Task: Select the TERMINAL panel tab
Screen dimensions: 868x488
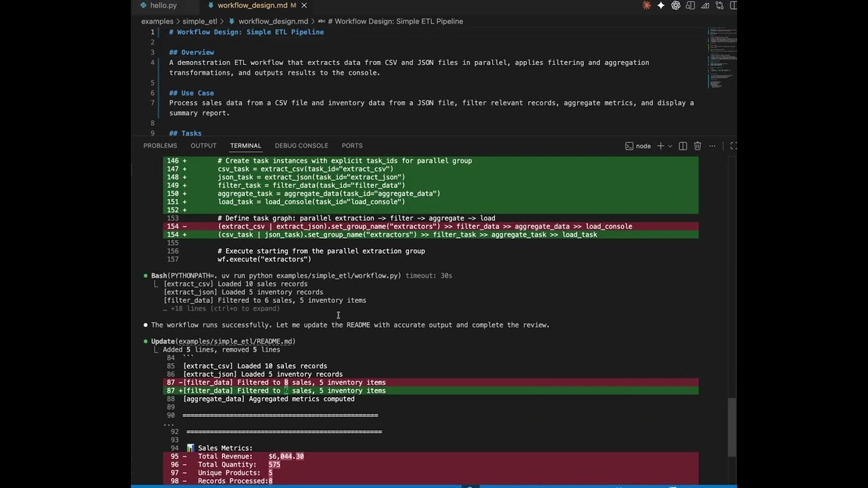Action: pos(245,146)
